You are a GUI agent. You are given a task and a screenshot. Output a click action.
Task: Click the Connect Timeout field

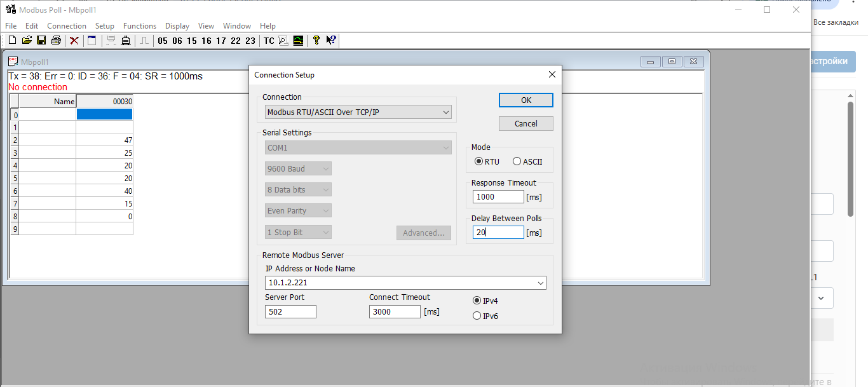[x=395, y=312]
